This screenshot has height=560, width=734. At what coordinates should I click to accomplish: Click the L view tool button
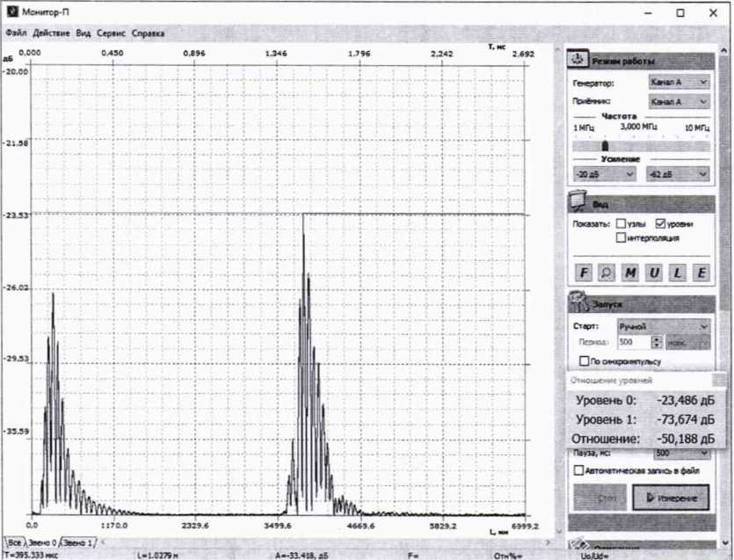pos(678,273)
